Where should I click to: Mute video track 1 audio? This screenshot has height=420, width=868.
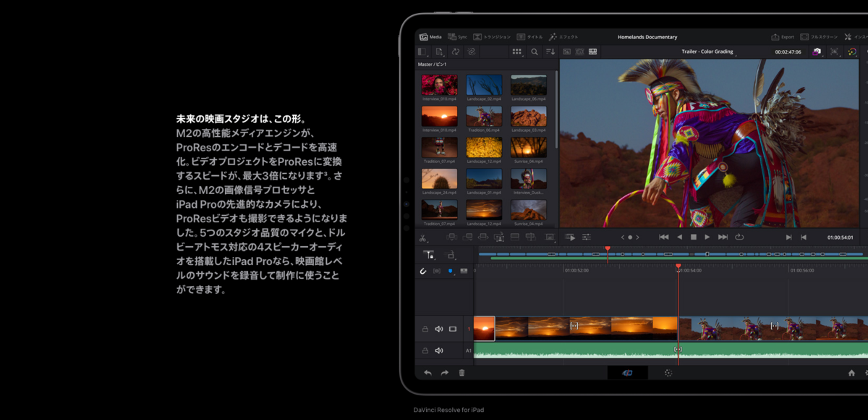(438, 329)
